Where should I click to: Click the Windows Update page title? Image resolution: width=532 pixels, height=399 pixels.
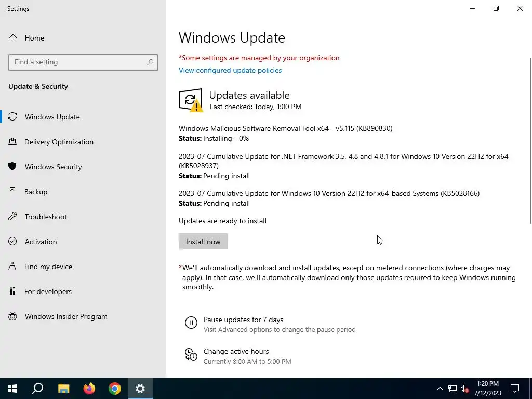[232, 37]
